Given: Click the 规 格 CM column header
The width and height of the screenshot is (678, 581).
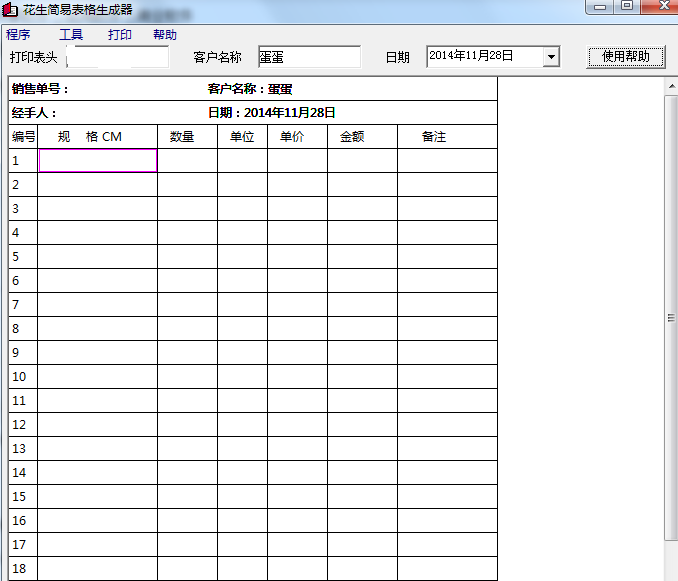Looking at the screenshot, I should [x=98, y=137].
